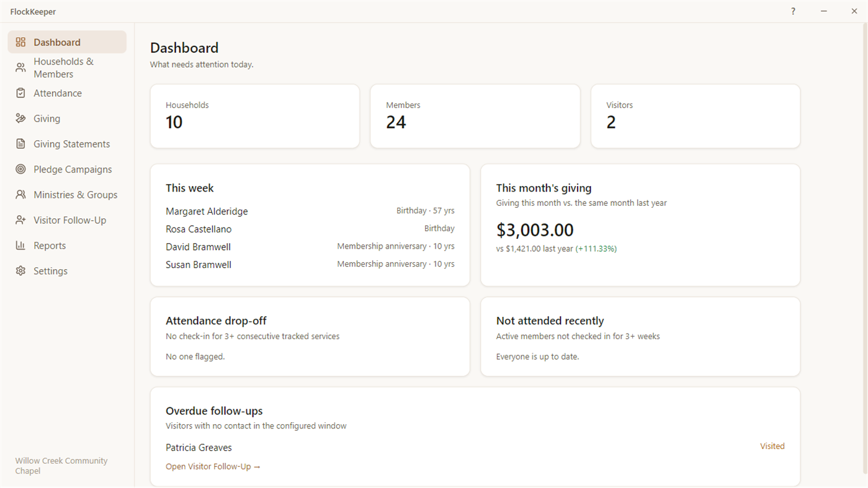The image size is (868, 488).
Task: Click Patricia Greaves in Overdue follow-ups
Action: (x=199, y=448)
